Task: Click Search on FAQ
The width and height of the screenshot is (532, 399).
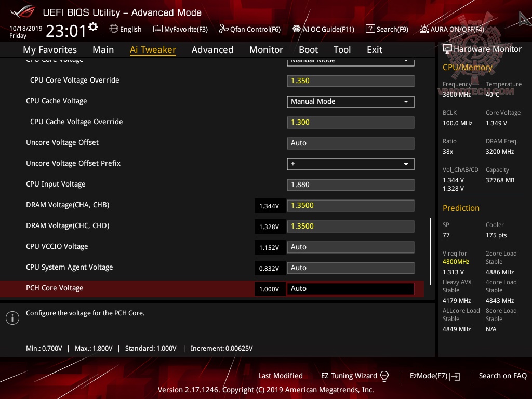Action: coord(503,376)
